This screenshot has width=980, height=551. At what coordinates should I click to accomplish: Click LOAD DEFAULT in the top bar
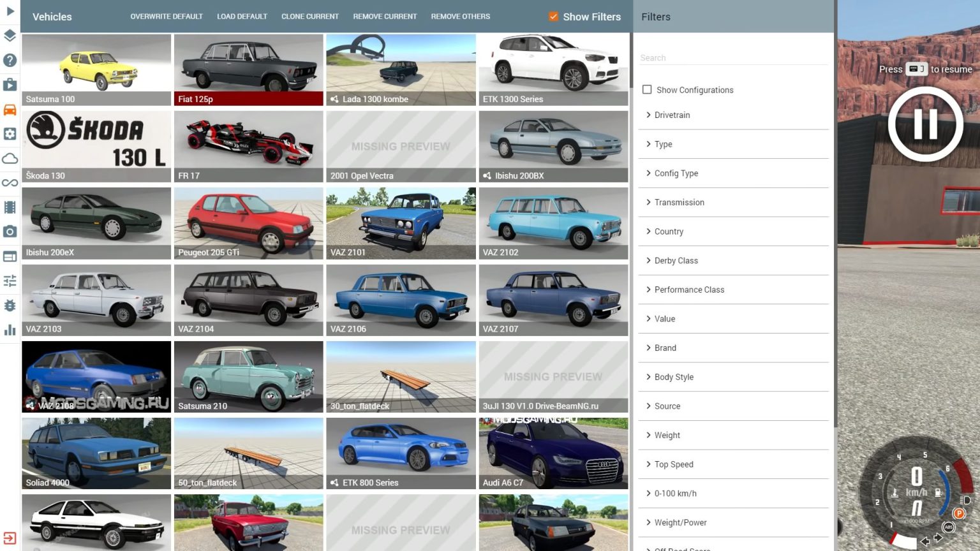[x=242, y=17]
